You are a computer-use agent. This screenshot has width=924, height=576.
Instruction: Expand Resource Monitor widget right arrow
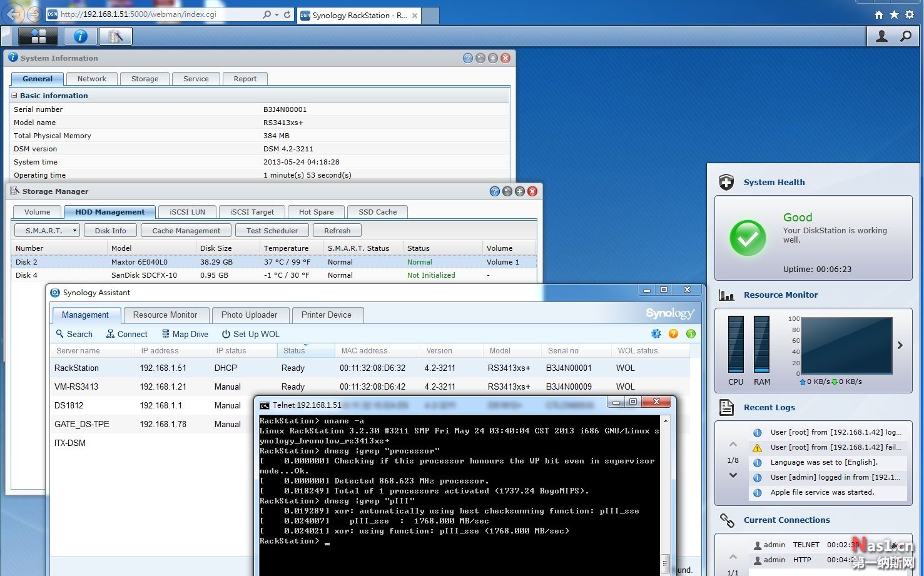[x=900, y=345]
